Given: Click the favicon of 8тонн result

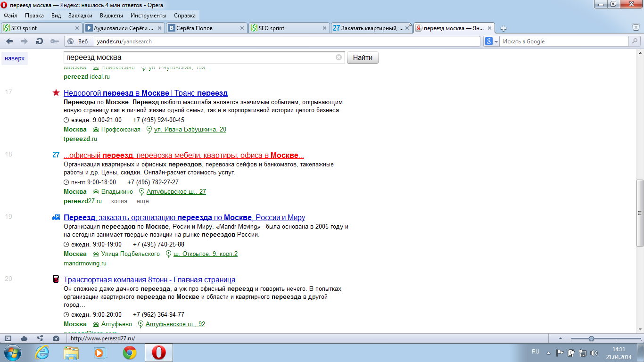Looking at the screenshot, I should [56, 280].
